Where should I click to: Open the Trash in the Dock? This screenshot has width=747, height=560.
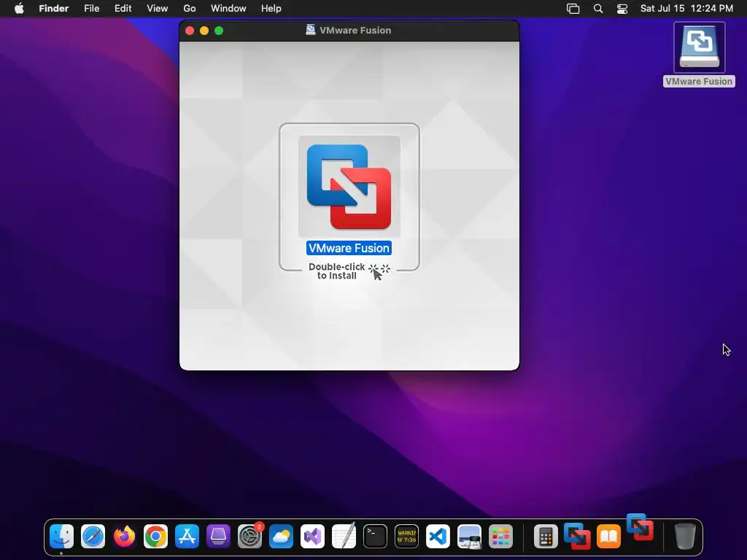click(x=685, y=537)
